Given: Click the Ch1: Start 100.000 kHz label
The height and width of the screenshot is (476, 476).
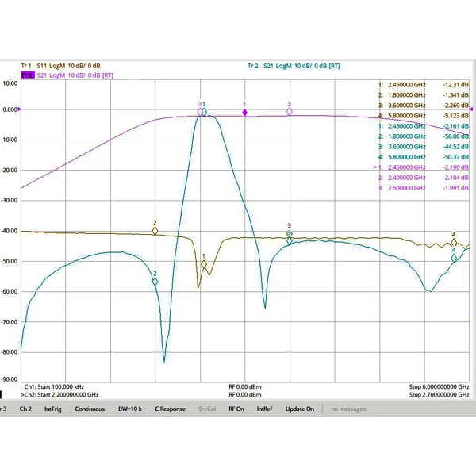Looking at the screenshot, I should pyautogui.click(x=54, y=387).
